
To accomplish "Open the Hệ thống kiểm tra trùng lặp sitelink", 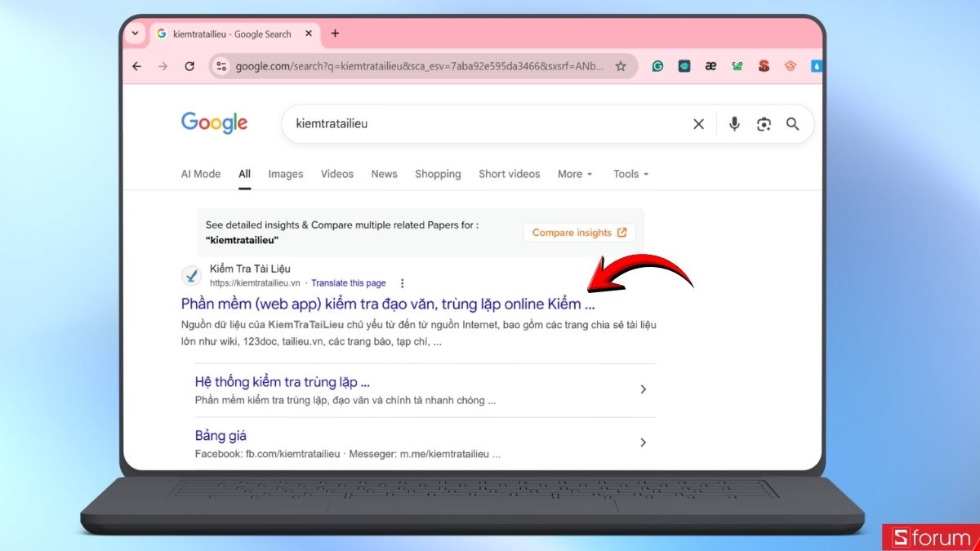I will 283,382.
